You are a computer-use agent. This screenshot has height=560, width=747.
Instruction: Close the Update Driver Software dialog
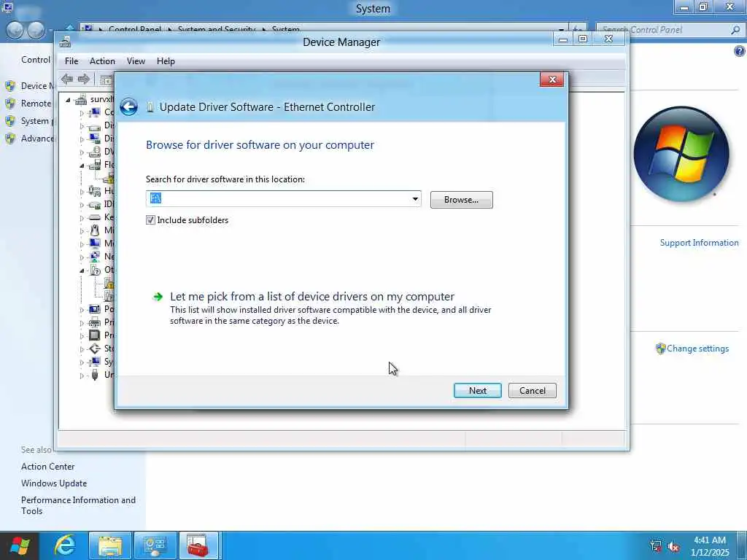[551, 79]
